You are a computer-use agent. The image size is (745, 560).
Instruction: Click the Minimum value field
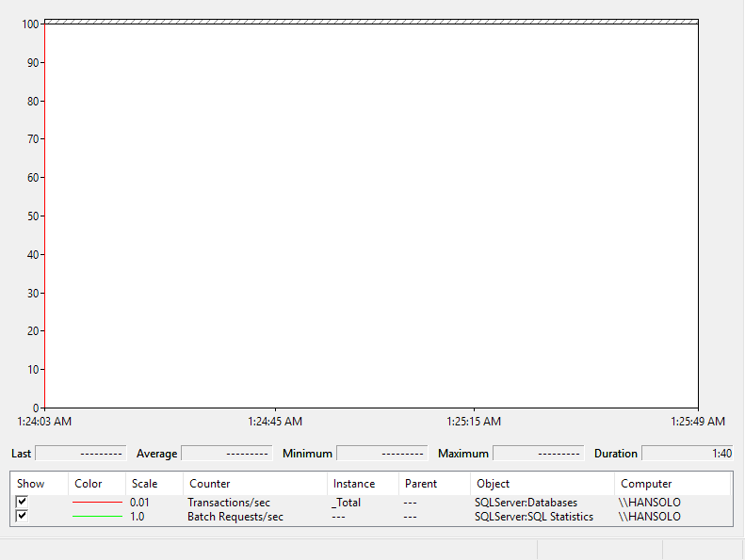tap(382, 454)
